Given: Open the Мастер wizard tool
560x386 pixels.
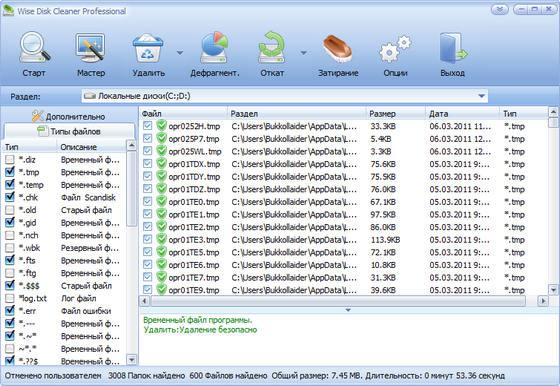Looking at the screenshot, I should tap(91, 48).
